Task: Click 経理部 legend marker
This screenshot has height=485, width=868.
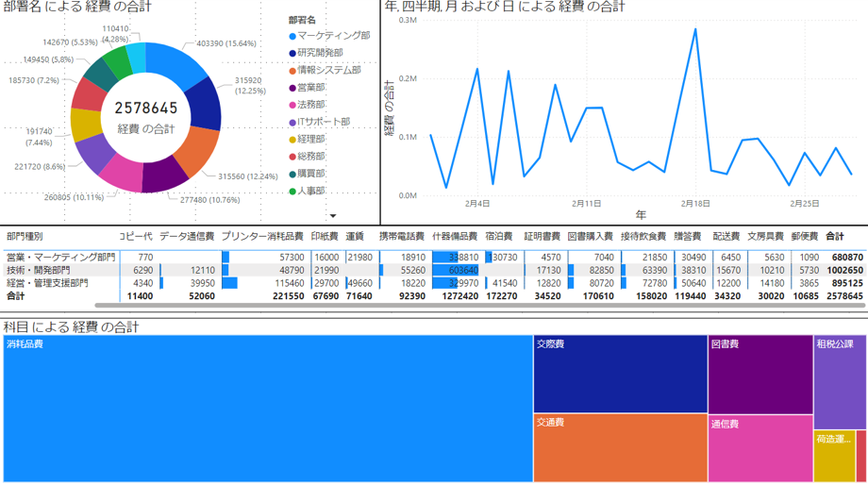Action: point(292,140)
